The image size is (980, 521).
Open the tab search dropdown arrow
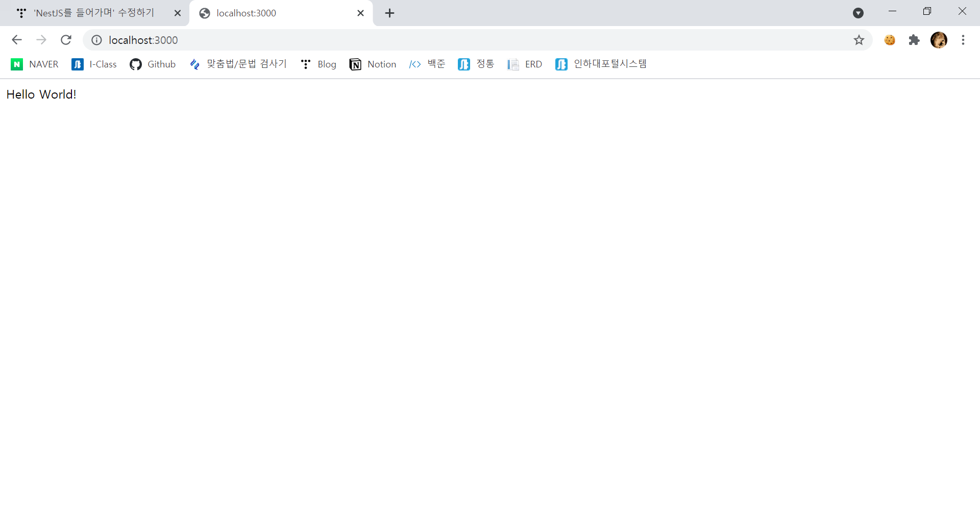pyautogui.click(x=859, y=13)
